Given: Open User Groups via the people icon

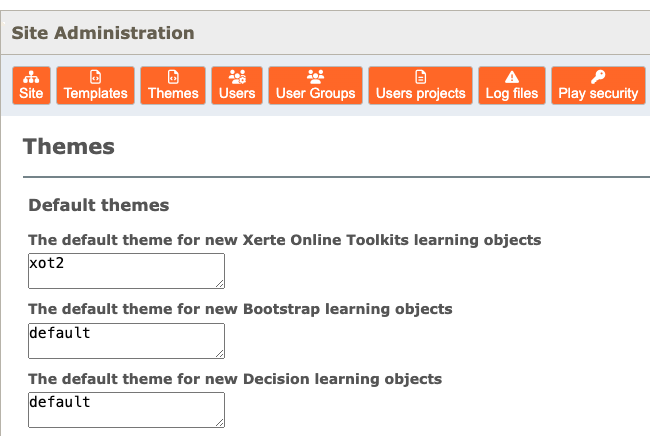Looking at the screenshot, I should click(x=316, y=77).
